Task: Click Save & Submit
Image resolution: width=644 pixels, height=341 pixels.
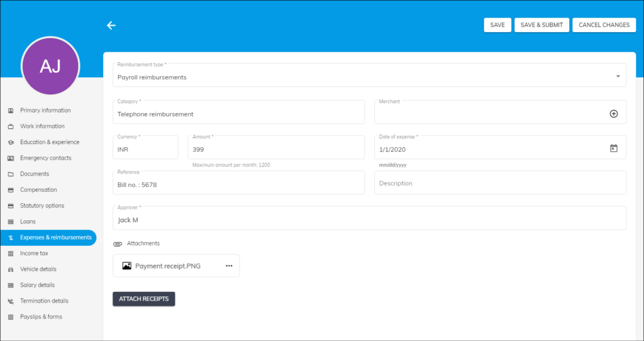Action: (541, 25)
